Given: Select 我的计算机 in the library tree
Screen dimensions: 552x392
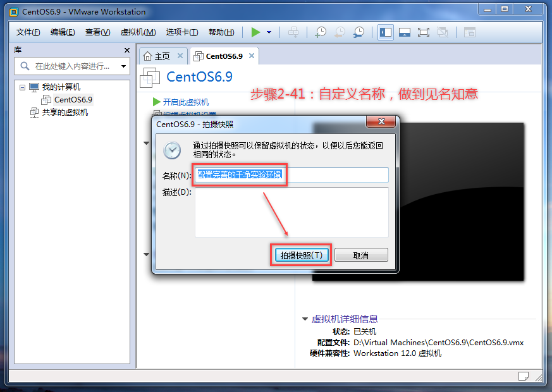Looking at the screenshot, I should pyautogui.click(x=61, y=87).
